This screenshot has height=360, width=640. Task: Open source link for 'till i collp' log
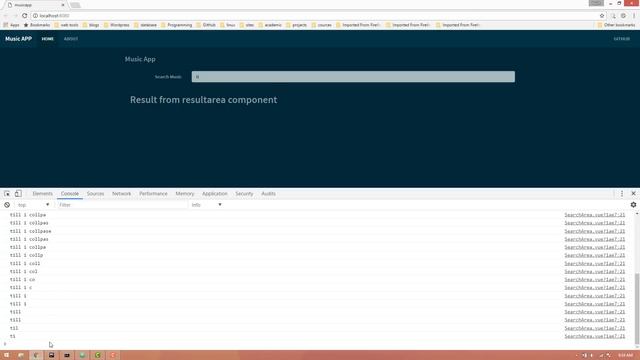pos(594,255)
